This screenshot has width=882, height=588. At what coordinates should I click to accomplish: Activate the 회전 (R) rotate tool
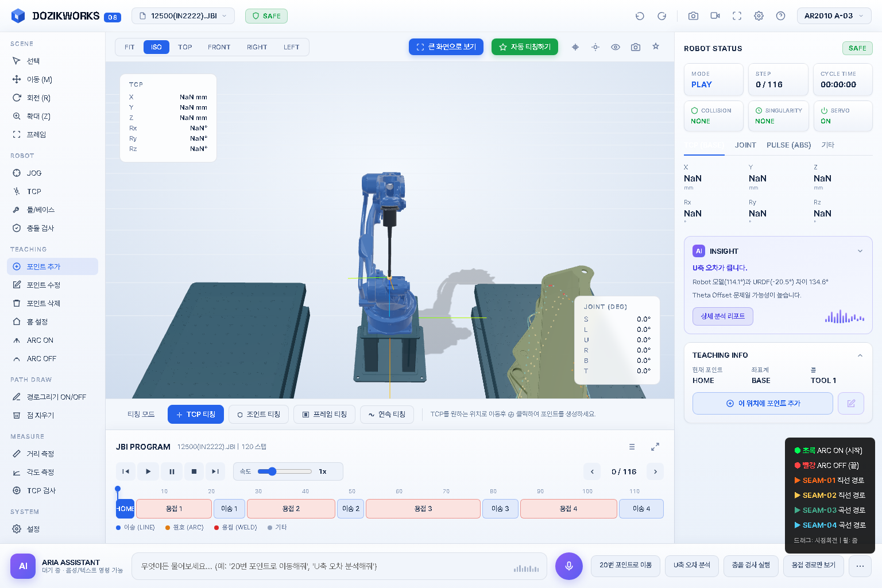(x=52, y=98)
